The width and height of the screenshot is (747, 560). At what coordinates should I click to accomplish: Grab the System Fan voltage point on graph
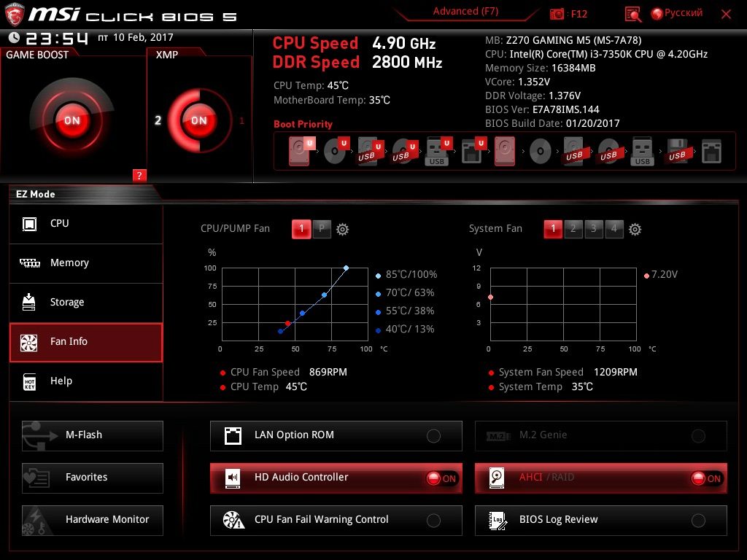[x=491, y=297]
